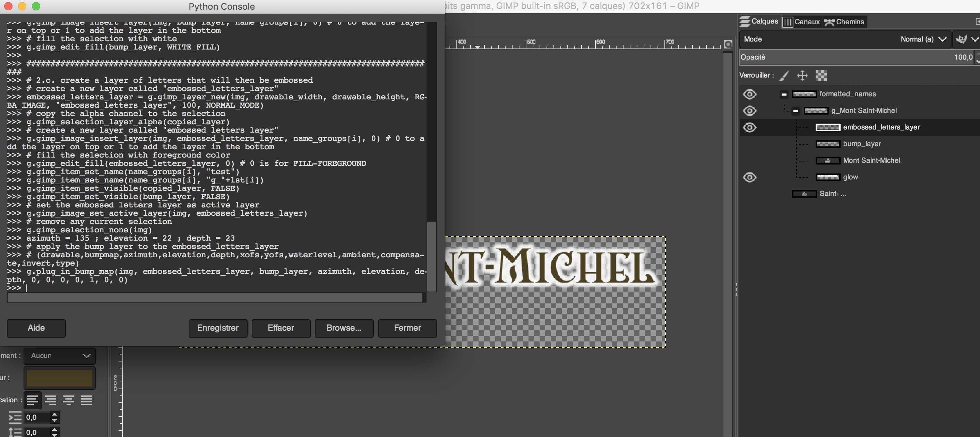
Task: Open the text color swatch
Action: point(60,378)
